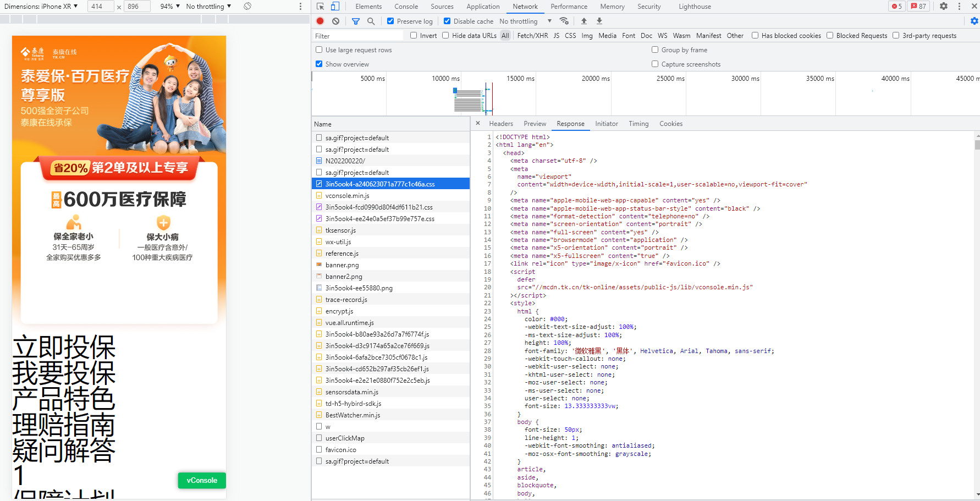This screenshot has height=501, width=980.
Task: Enable Invert filter checkbox
Action: (x=414, y=35)
